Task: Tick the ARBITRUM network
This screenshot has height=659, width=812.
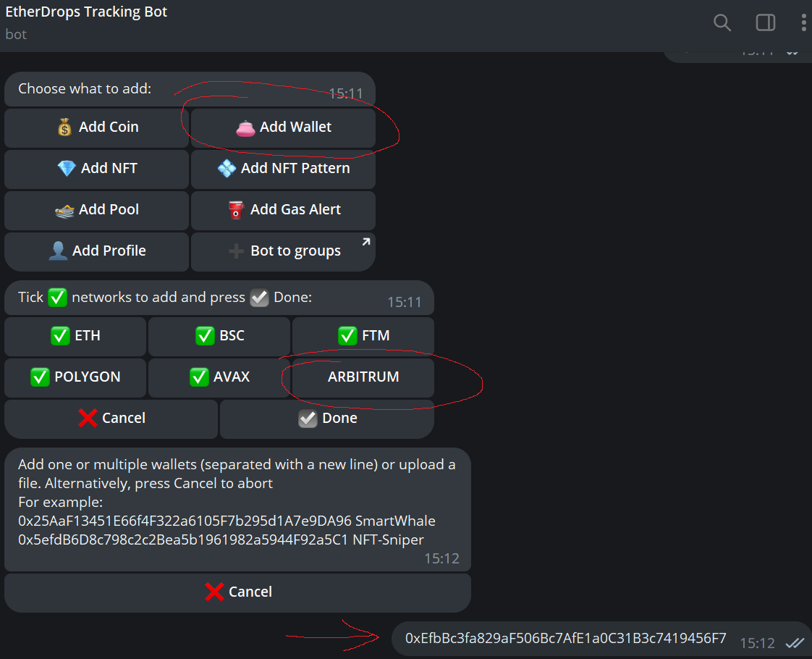Action: click(x=363, y=378)
